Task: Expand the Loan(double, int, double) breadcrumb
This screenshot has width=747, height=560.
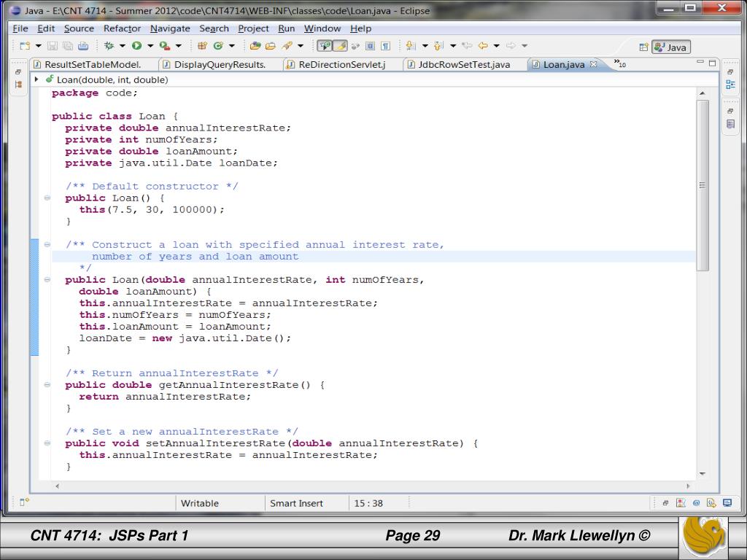Action: 37,79
